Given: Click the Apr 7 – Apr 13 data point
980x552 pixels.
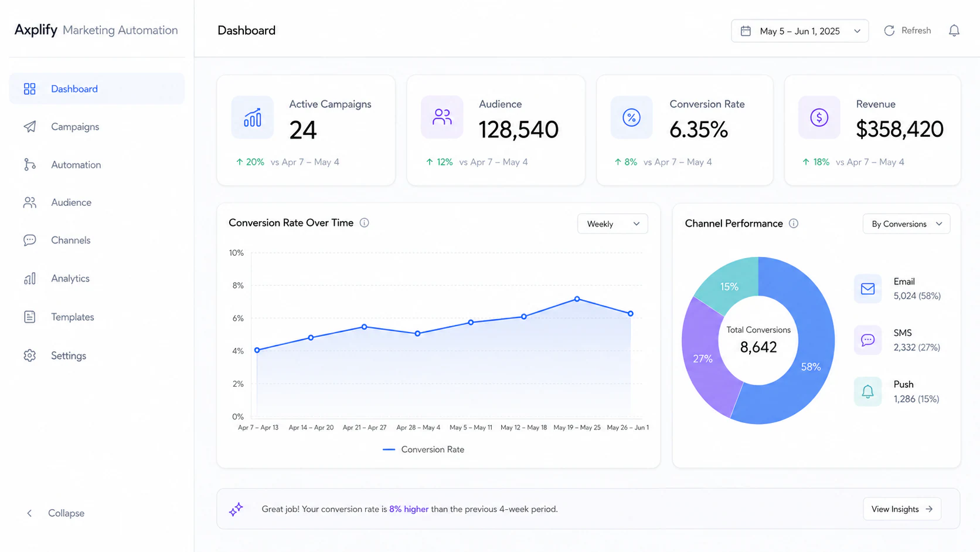Looking at the screenshot, I should 257,350.
